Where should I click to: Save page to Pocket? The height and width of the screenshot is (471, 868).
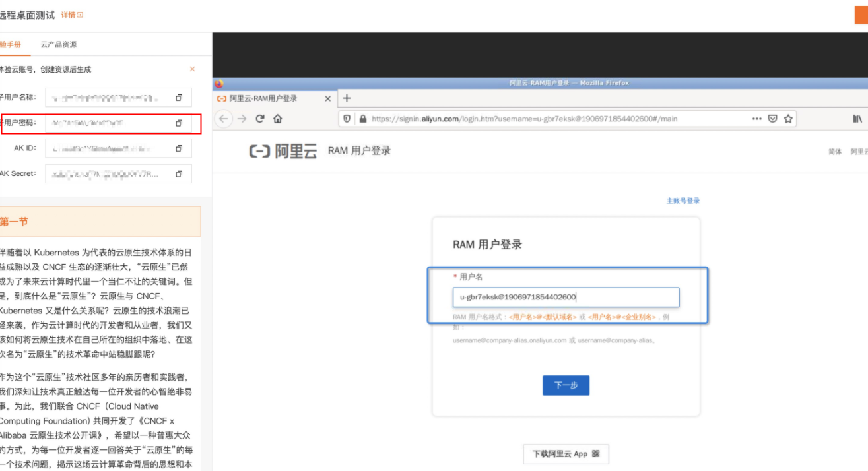(x=772, y=119)
